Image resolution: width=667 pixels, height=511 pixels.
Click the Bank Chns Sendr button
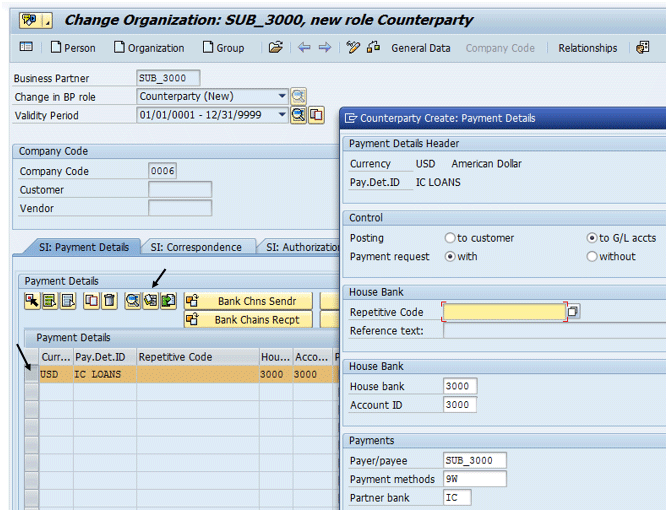[x=248, y=301]
